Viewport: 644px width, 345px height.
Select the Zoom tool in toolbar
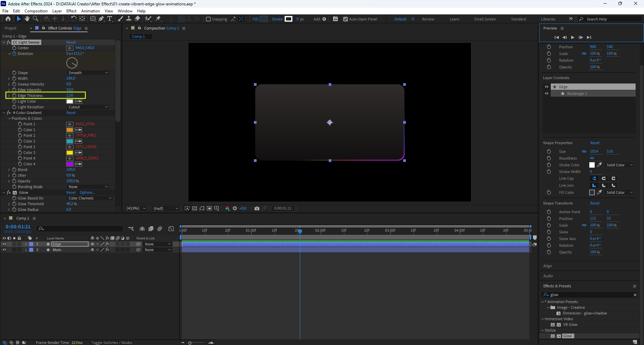(36, 19)
